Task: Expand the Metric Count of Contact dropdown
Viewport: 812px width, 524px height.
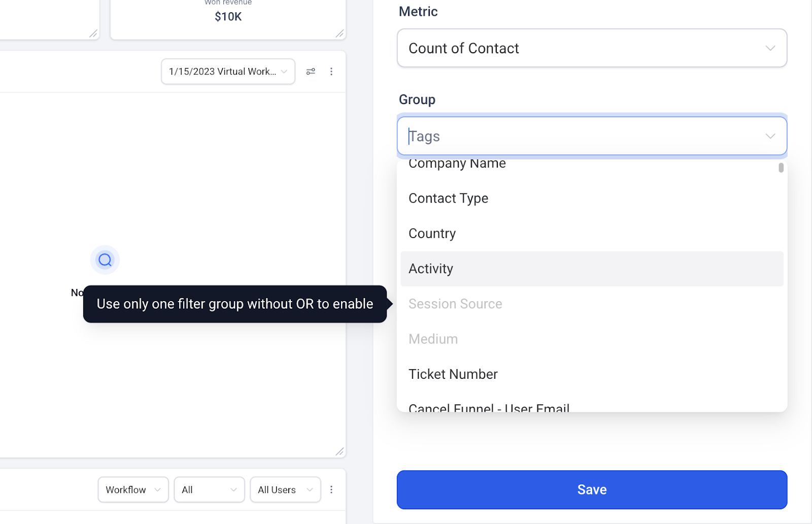Action: click(592, 48)
